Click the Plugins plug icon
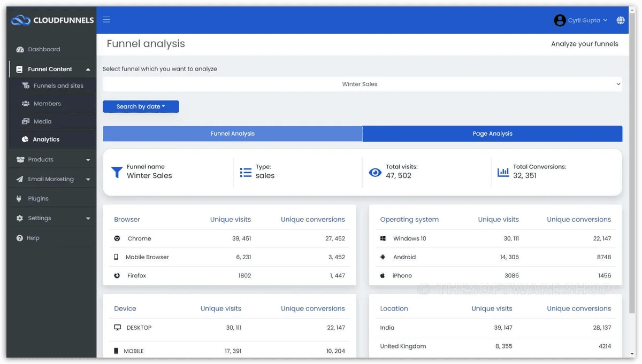642x364 pixels. pyautogui.click(x=20, y=198)
